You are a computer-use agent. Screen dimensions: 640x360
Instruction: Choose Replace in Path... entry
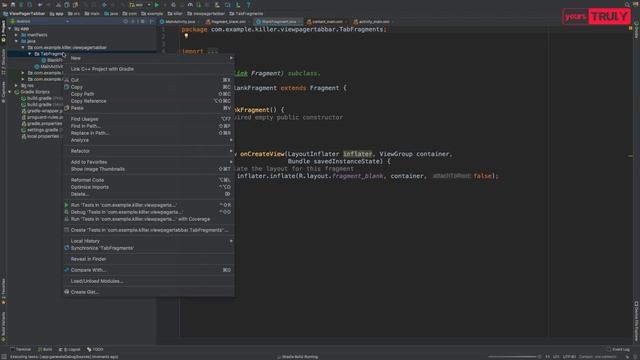[149, 133]
